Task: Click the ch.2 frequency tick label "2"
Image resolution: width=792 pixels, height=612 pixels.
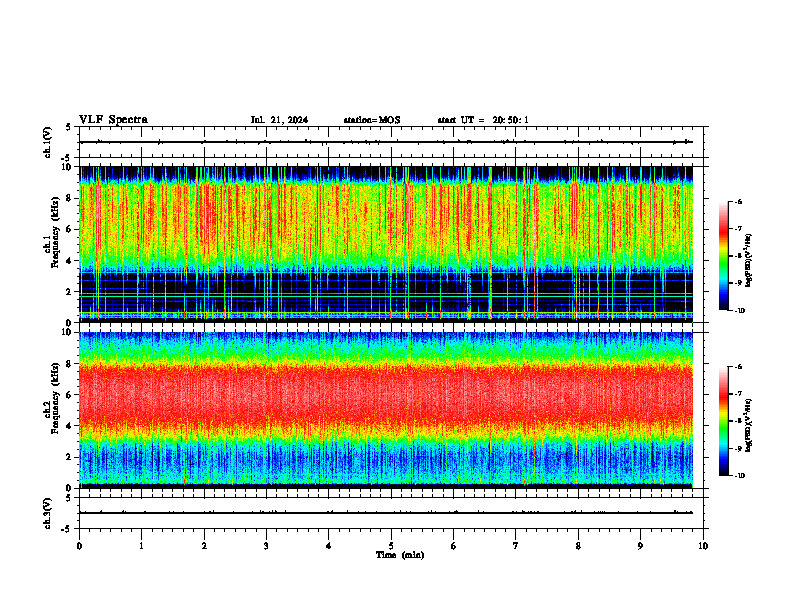Action: (x=70, y=457)
